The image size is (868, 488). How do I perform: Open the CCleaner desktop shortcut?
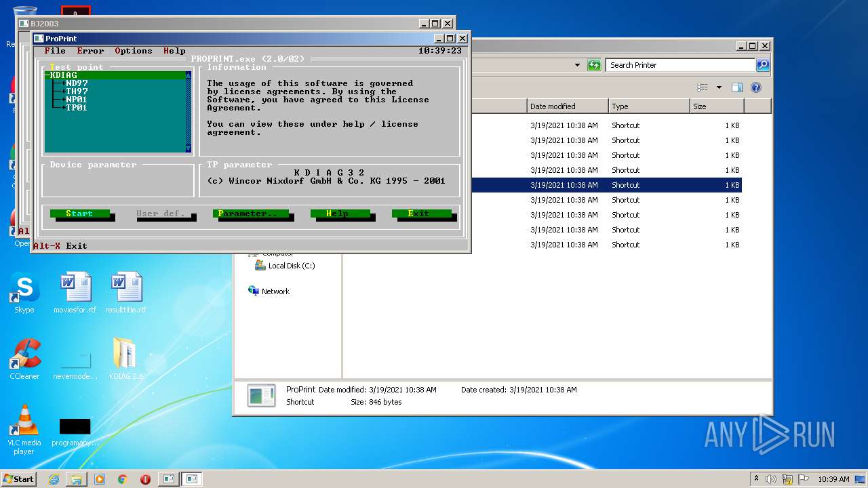click(x=24, y=359)
